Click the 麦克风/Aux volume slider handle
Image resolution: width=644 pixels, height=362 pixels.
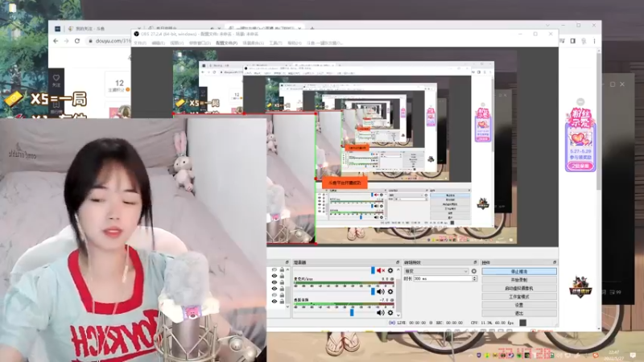click(373, 291)
